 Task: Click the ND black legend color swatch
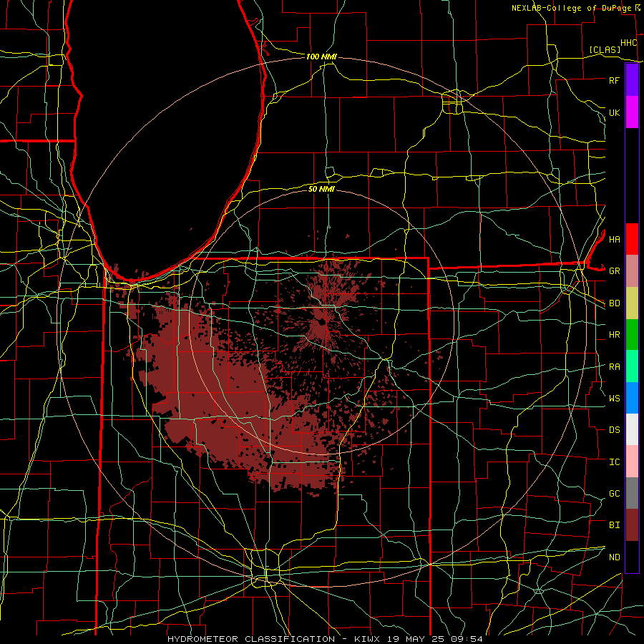click(632, 557)
